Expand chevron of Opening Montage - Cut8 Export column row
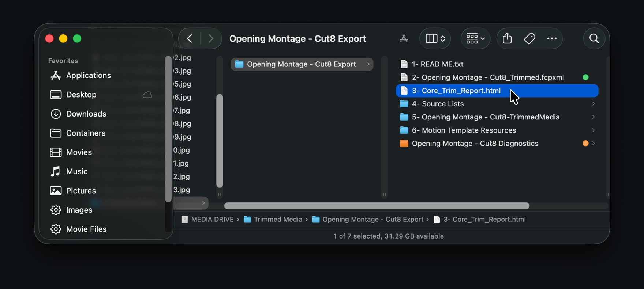The height and width of the screenshot is (289, 644). pyautogui.click(x=368, y=64)
